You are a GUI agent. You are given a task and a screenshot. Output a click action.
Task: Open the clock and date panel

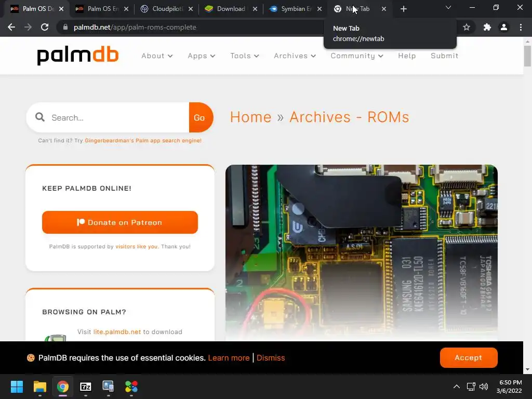tap(509, 387)
